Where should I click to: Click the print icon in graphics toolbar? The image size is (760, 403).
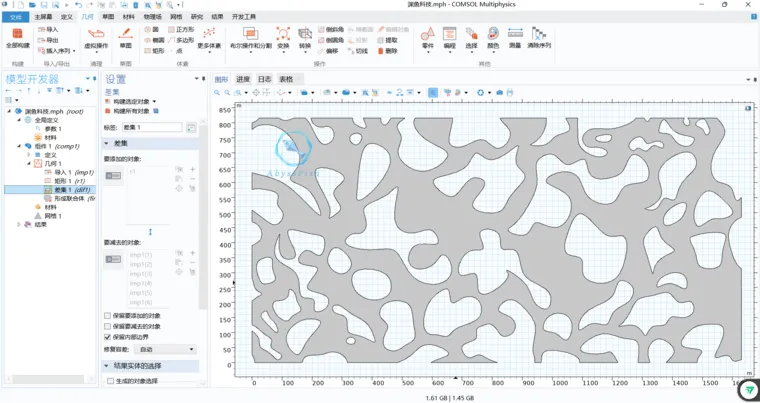(510, 92)
